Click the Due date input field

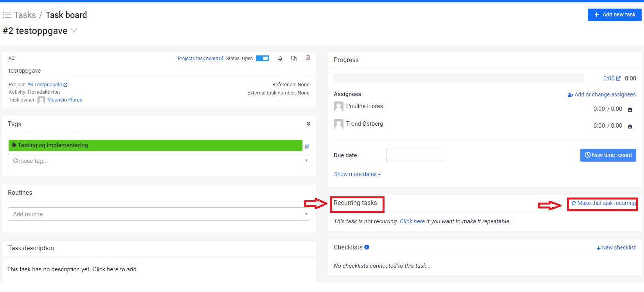pyautogui.click(x=415, y=155)
